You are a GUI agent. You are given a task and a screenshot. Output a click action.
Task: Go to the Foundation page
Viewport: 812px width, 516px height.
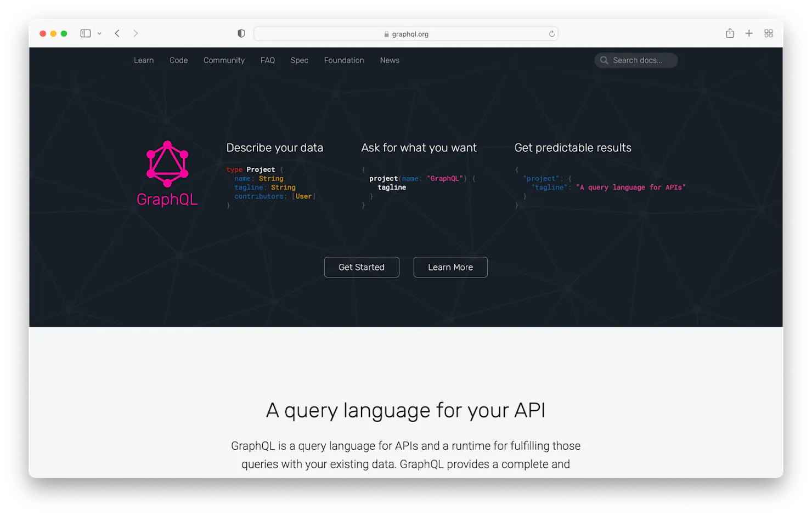click(x=344, y=60)
